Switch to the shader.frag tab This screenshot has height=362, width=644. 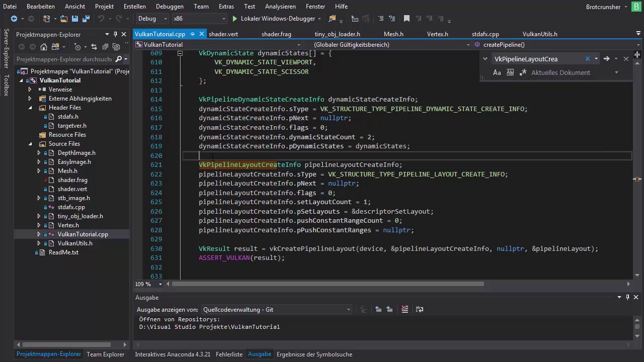point(276,34)
